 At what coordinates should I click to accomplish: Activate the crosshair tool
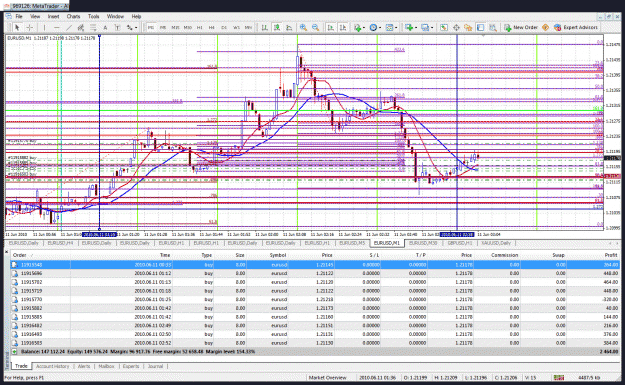tap(29, 28)
